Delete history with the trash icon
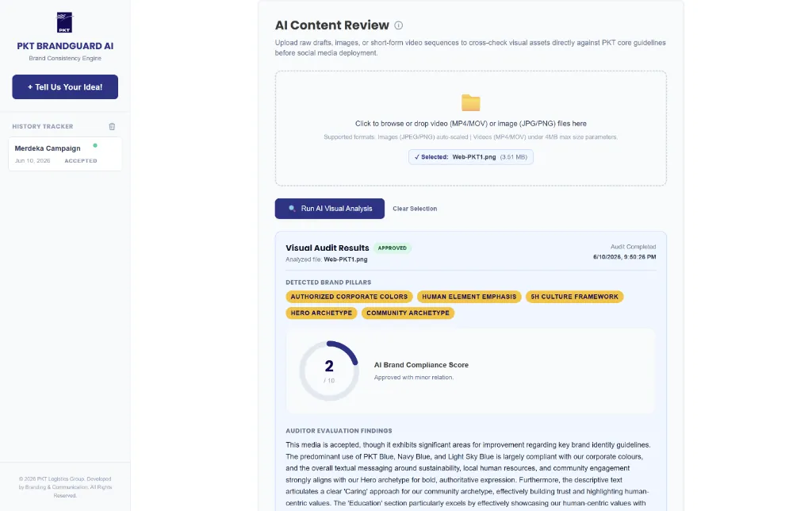 pos(112,126)
